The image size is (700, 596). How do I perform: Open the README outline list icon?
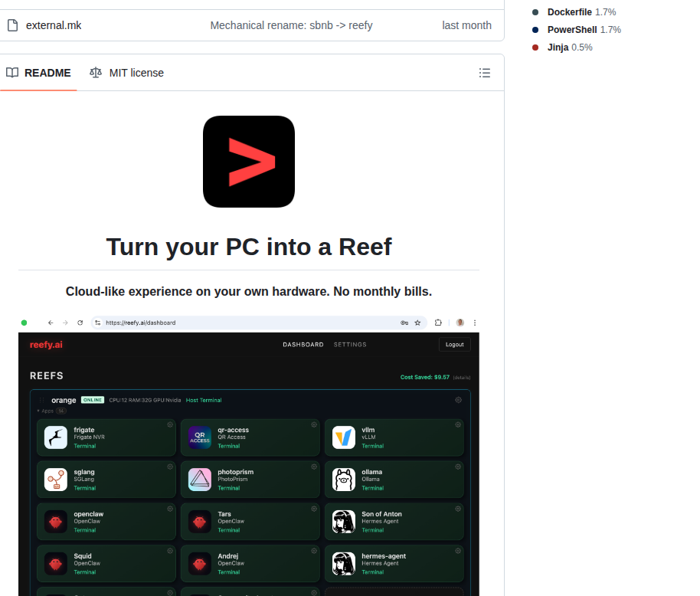[x=484, y=73]
